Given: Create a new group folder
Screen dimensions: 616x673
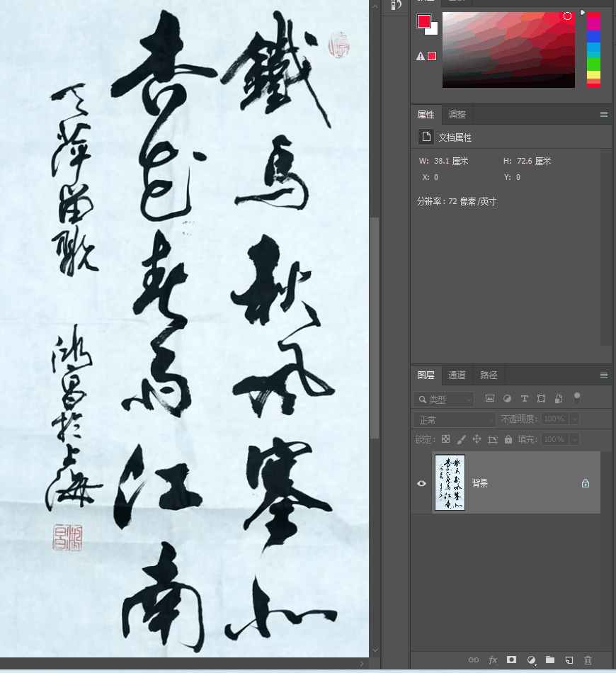Looking at the screenshot, I should click(552, 660).
